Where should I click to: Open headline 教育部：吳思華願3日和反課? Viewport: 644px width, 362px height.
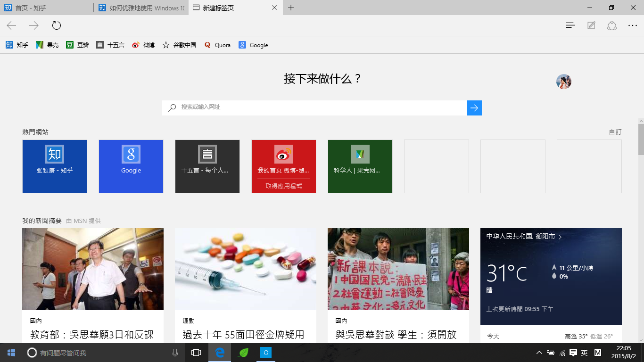(92, 335)
